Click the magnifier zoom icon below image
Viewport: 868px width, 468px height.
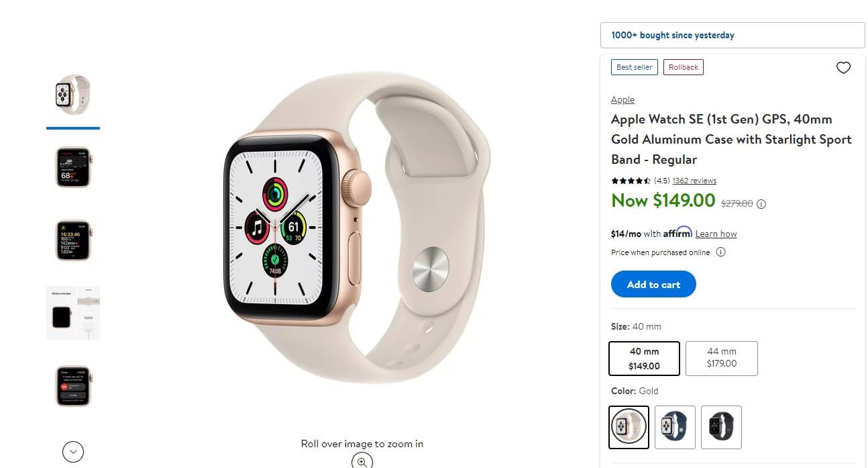pos(362,461)
